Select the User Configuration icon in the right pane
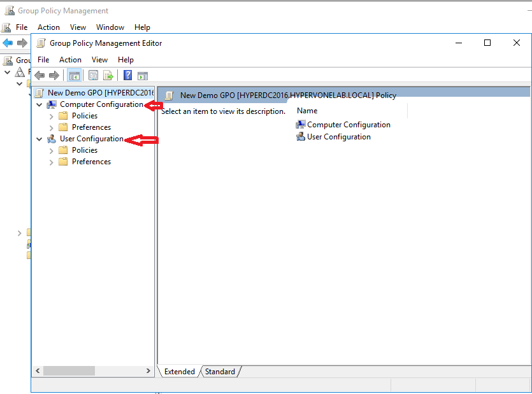The image size is (532, 394). tap(300, 136)
